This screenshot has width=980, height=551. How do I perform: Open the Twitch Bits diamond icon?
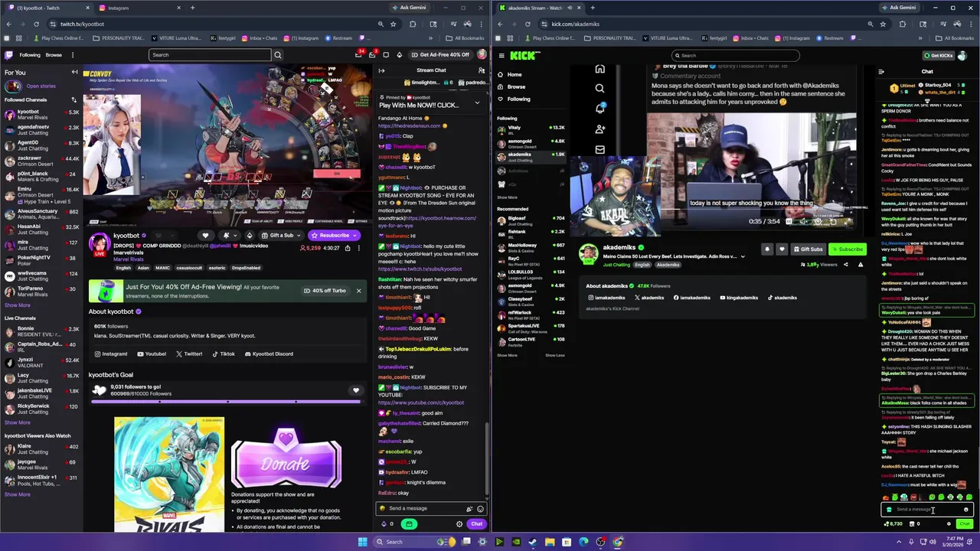click(x=399, y=55)
